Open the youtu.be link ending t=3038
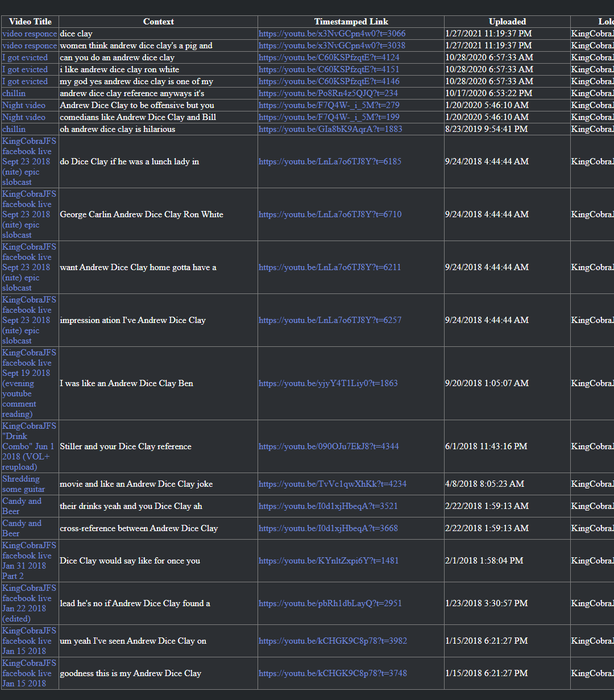 (332, 45)
